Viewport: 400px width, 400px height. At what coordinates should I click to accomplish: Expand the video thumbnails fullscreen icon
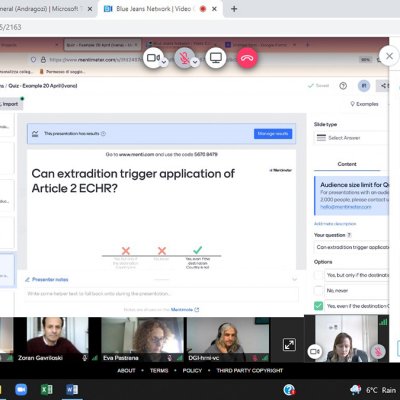pyautogui.click(x=289, y=345)
